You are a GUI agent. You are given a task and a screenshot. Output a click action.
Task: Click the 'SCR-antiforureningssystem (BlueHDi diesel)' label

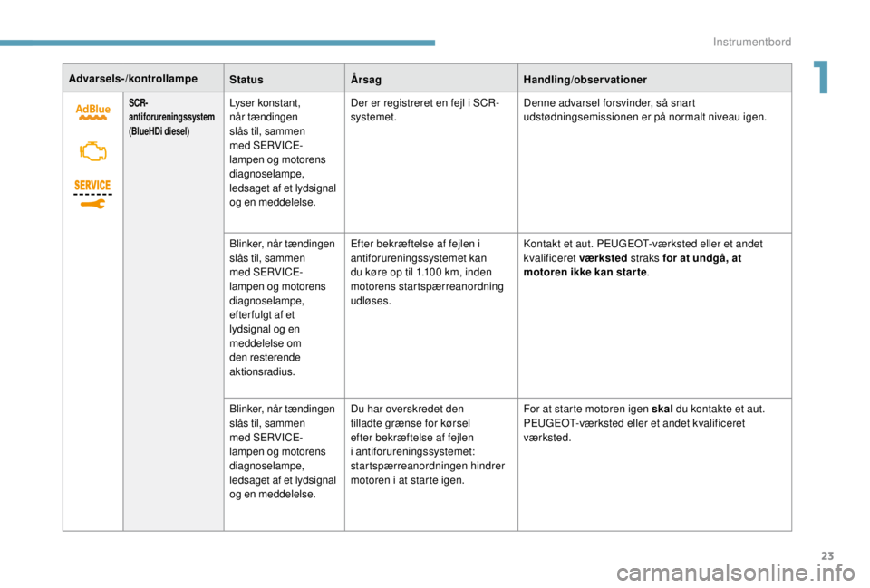tap(171, 117)
